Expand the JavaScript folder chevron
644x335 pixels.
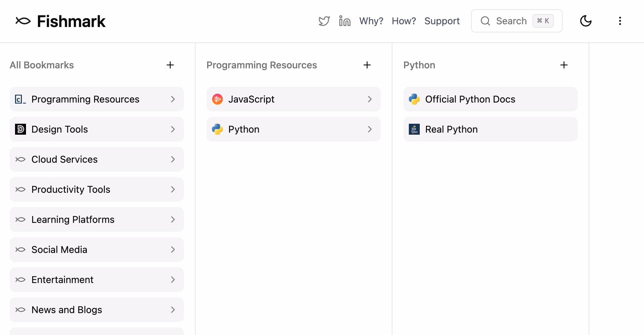pyautogui.click(x=370, y=99)
